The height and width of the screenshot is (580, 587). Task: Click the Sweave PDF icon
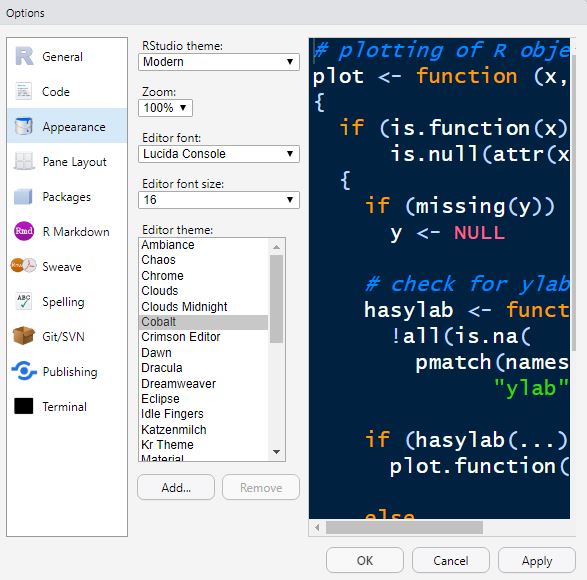[24, 266]
